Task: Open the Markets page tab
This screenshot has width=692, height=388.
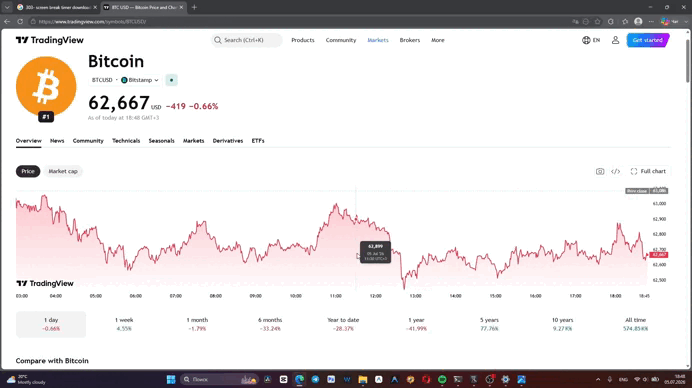Action: click(x=193, y=141)
